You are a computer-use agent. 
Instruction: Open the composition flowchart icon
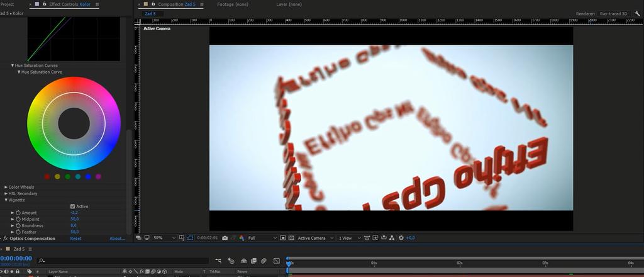(x=391, y=238)
